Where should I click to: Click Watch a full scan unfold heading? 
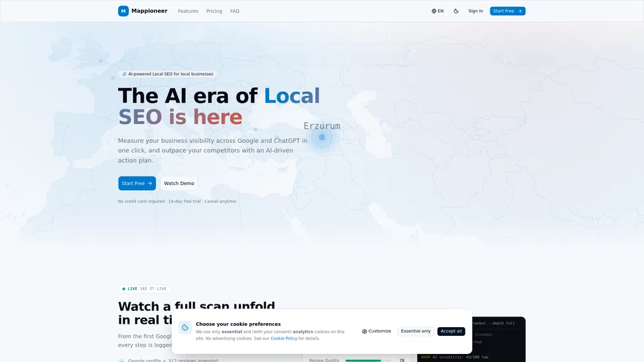coord(197,313)
